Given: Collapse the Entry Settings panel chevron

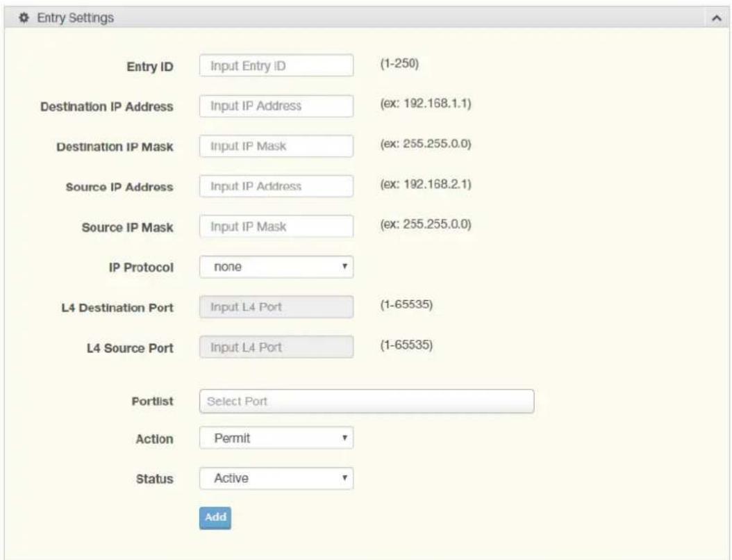Looking at the screenshot, I should click(716, 18).
